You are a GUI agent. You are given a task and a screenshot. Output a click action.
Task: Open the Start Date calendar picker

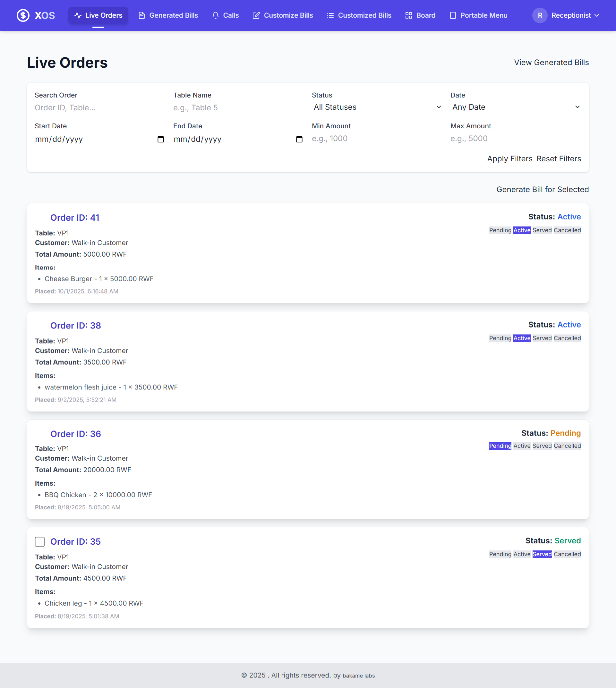click(161, 139)
